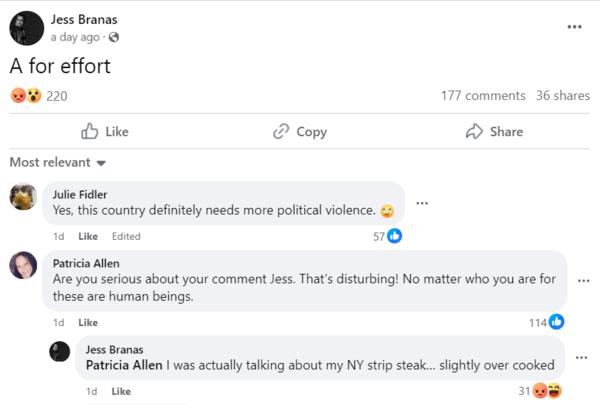Open the 177 comments link

[482, 96]
